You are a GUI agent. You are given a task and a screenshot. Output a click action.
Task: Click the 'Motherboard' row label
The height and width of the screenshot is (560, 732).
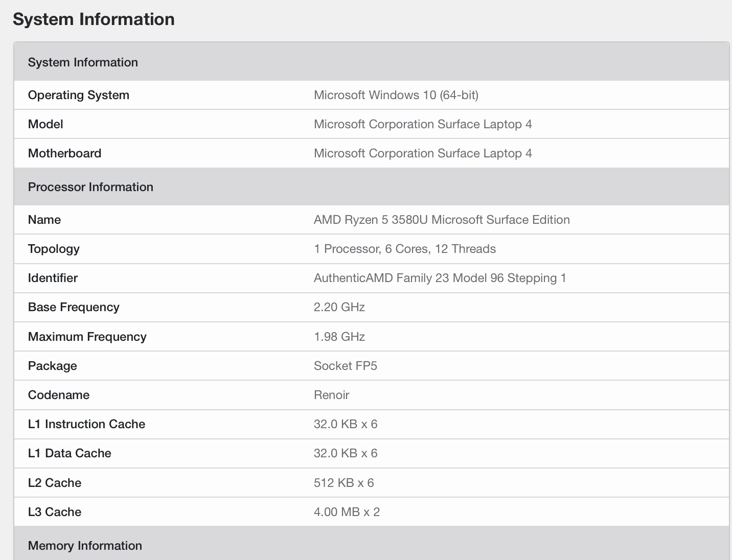[x=65, y=153]
